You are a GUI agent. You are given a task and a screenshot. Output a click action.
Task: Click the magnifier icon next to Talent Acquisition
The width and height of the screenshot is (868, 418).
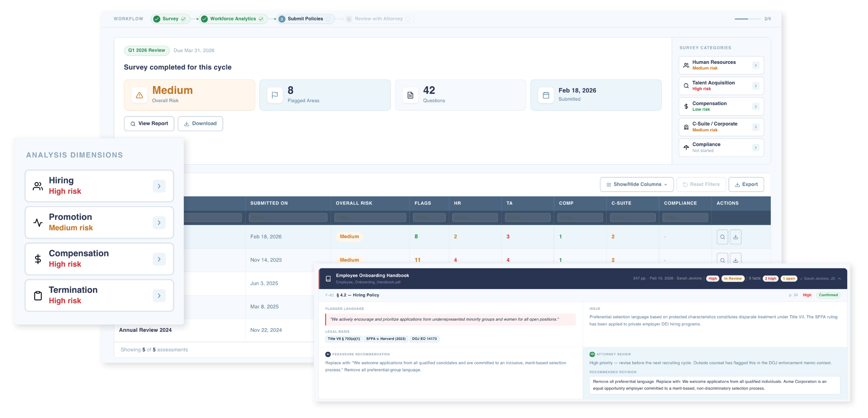(686, 86)
